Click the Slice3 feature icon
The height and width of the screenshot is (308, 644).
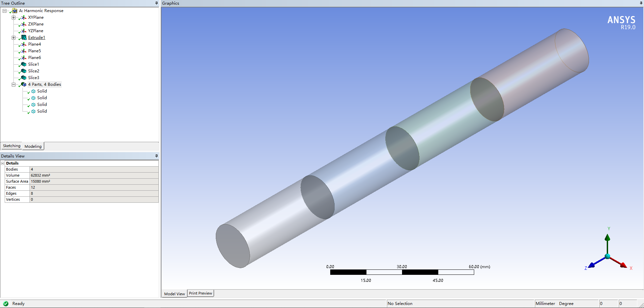click(24, 78)
